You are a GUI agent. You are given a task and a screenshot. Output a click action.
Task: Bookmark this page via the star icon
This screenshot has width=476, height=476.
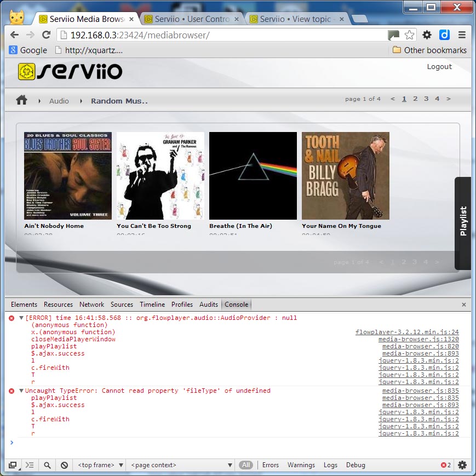coord(409,34)
